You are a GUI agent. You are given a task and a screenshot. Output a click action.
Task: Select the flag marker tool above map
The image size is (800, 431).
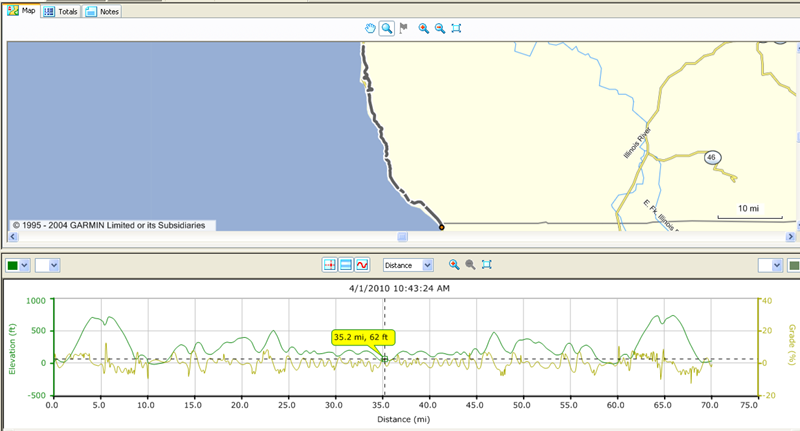[404, 28]
